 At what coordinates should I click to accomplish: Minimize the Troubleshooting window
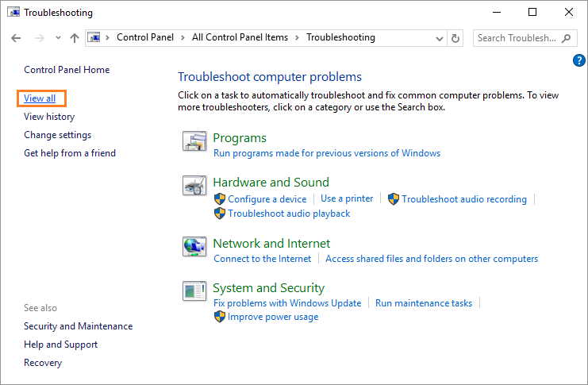pyautogui.click(x=497, y=13)
